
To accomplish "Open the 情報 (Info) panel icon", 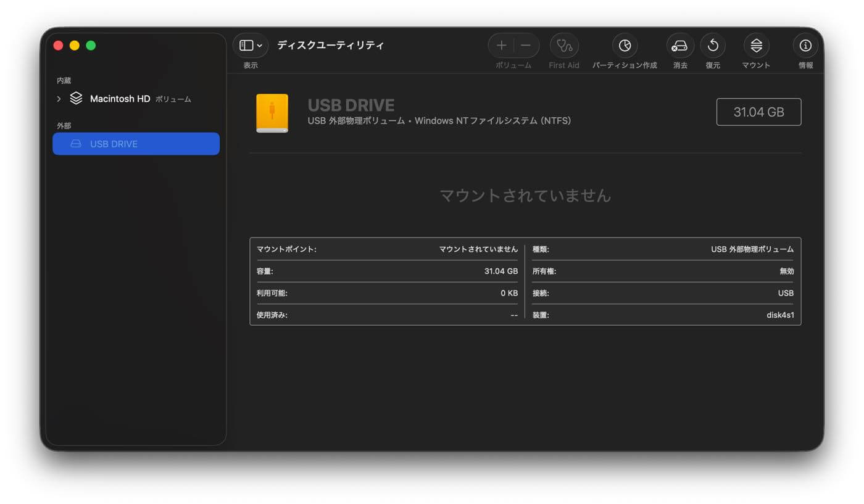I will 805,45.
